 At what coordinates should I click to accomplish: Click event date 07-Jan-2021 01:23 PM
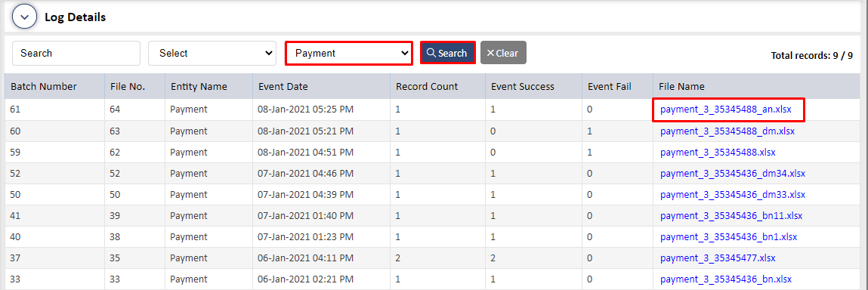click(x=305, y=237)
